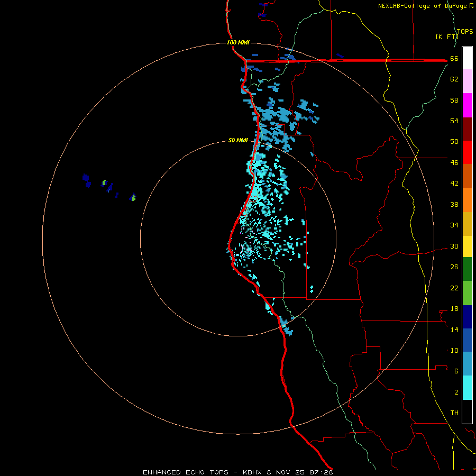This screenshot has height=476, width=476.
Task: Click the NEXLAB-College of DuPage credit text
Action: (422, 6)
